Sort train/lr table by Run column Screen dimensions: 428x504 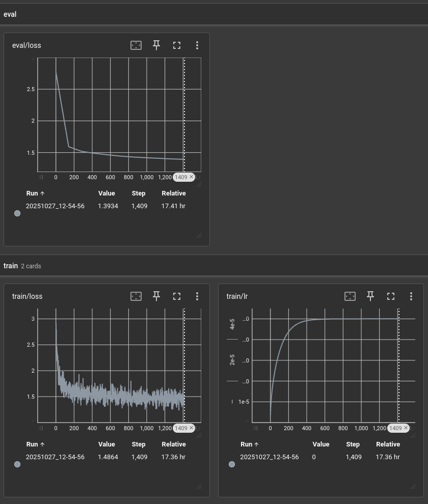pos(249,444)
